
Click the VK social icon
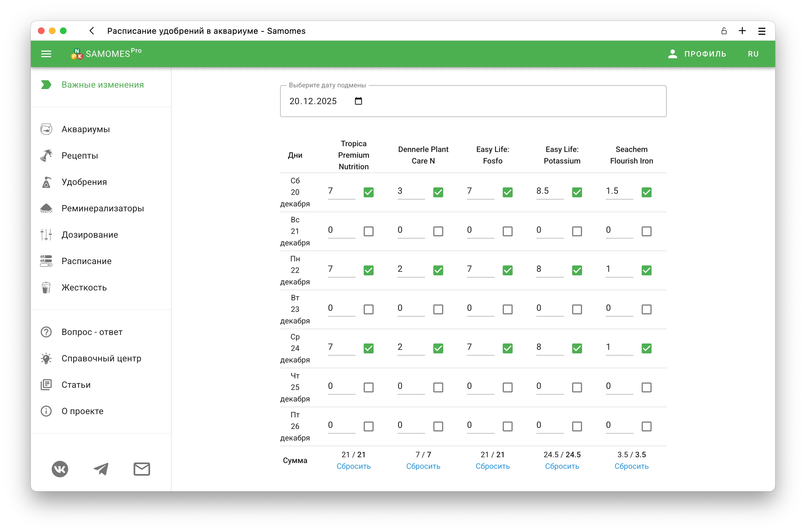tap(60, 469)
